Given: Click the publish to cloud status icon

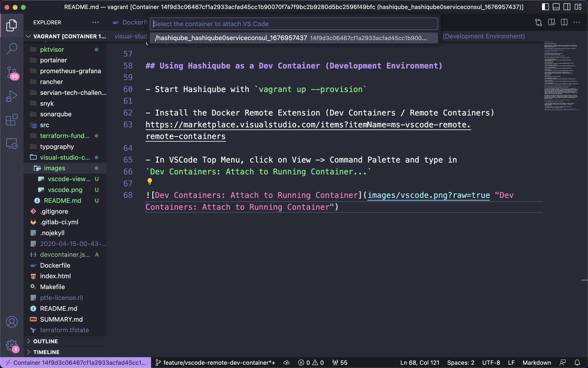Looking at the screenshot, I should tap(287, 363).
